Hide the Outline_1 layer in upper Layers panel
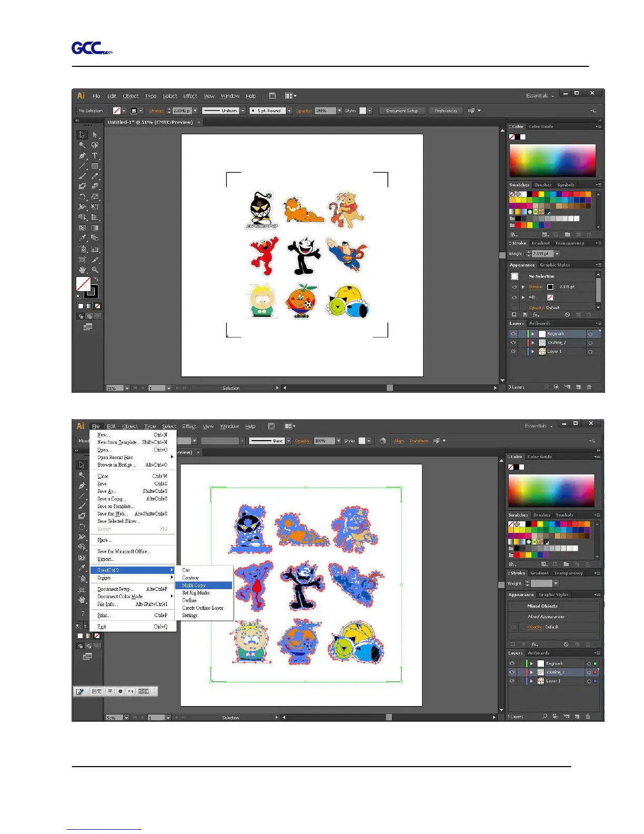644x834 pixels. (513, 342)
